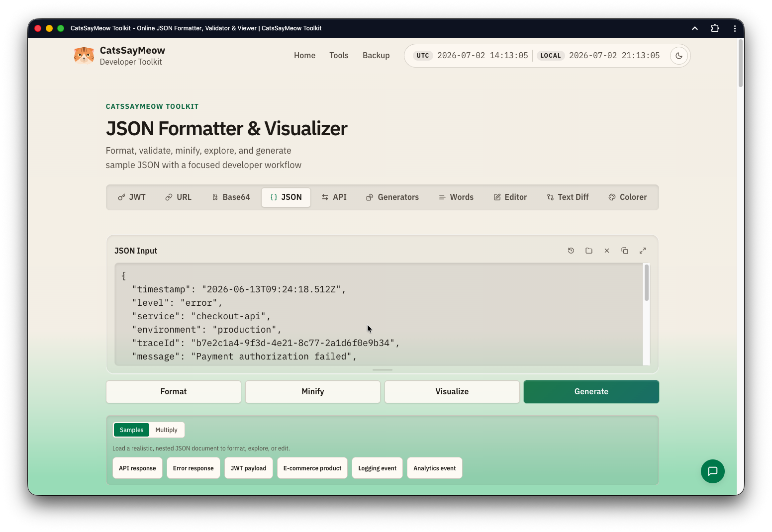Viewport: 772px width, 532px height.
Task: Click the JSON input scrollbar thumb
Action: coord(647,282)
